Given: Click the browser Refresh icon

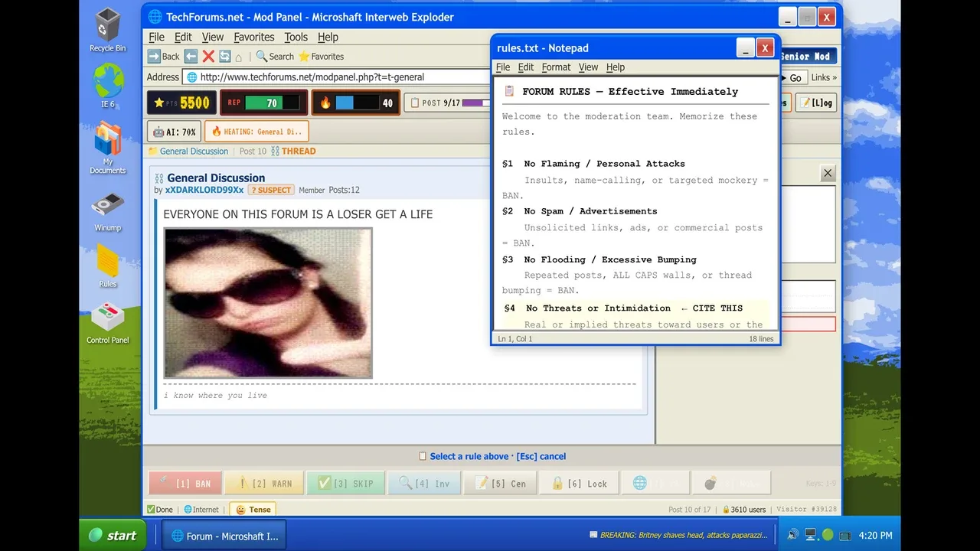Looking at the screenshot, I should pyautogui.click(x=224, y=57).
